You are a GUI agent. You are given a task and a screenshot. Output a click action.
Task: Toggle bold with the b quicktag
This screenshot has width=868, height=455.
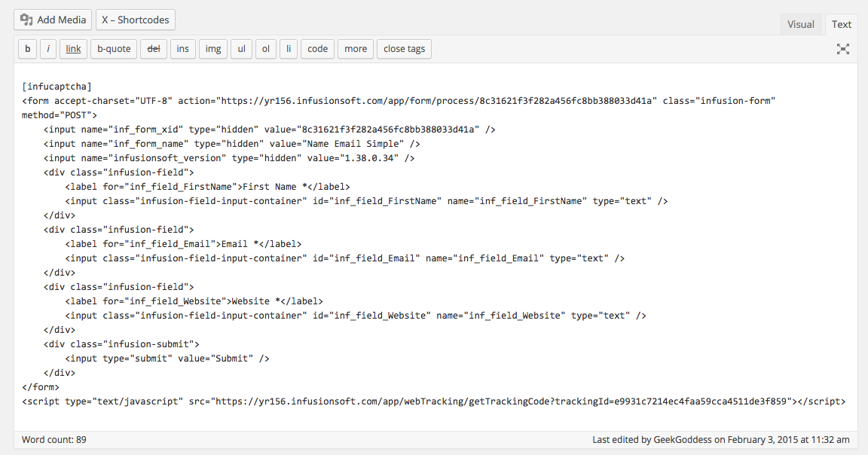click(x=28, y=49)
